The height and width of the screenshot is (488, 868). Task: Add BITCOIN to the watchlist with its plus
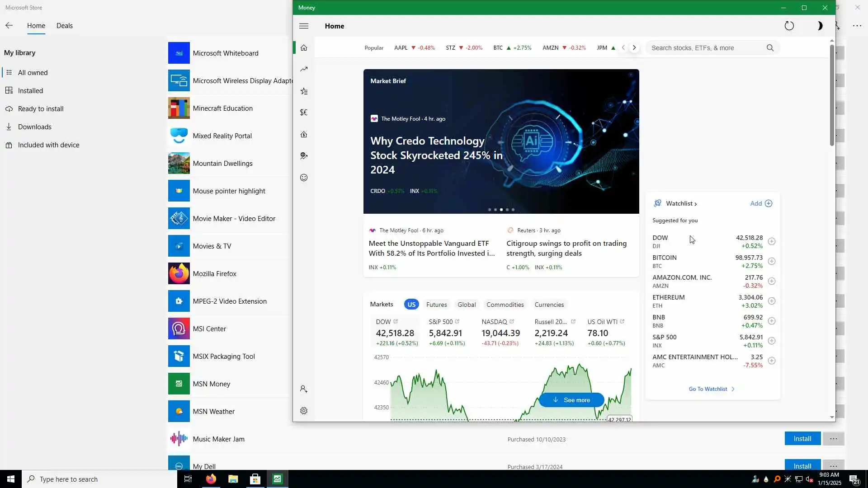coord(772,261)
